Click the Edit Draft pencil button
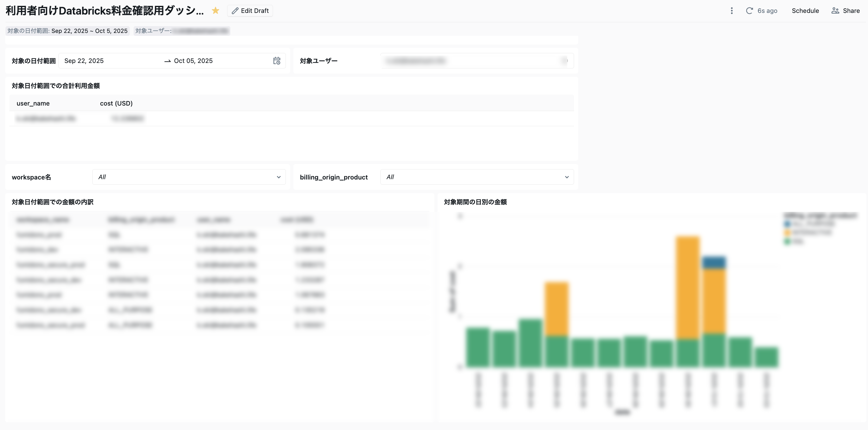This screenshot has height=430, width=868. (x=250, y=11)
